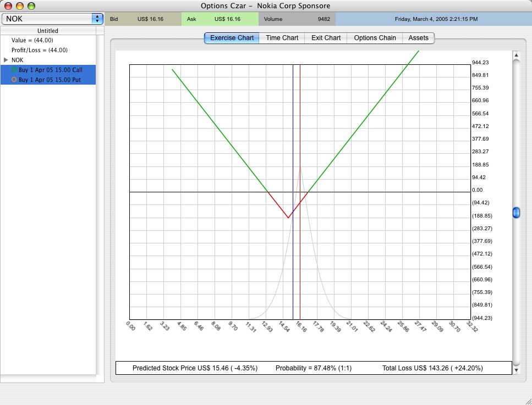Click the blue vertical slider knob beside chart

[516, 213]
